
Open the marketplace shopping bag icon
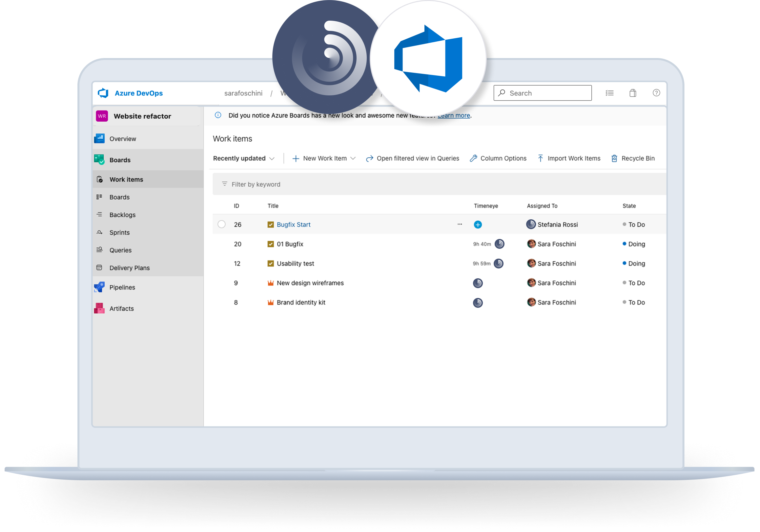tap(632, 93)
